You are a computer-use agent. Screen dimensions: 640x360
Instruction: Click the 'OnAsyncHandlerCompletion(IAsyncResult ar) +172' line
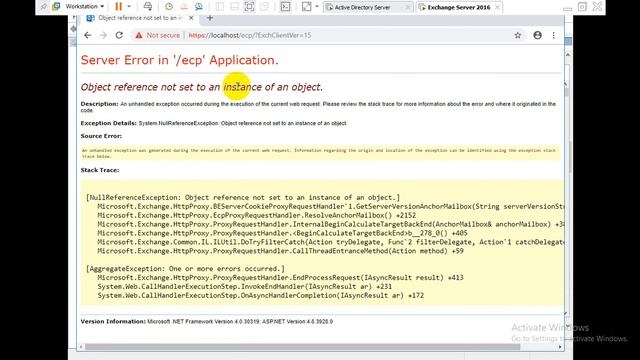tap(260, 296)
